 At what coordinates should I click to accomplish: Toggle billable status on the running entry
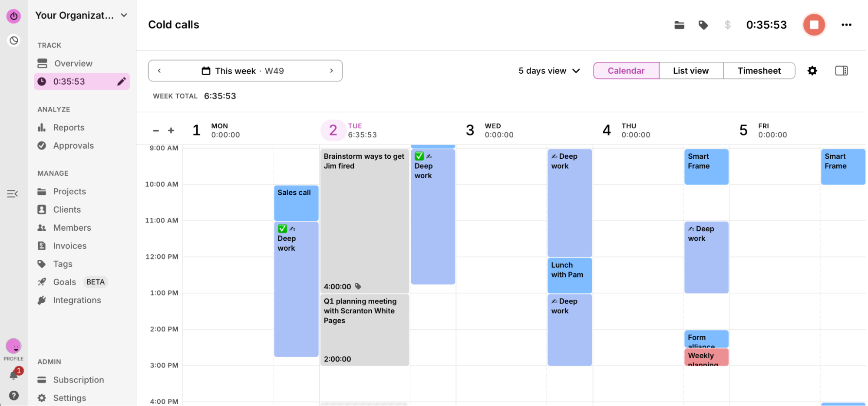[728, 25]
